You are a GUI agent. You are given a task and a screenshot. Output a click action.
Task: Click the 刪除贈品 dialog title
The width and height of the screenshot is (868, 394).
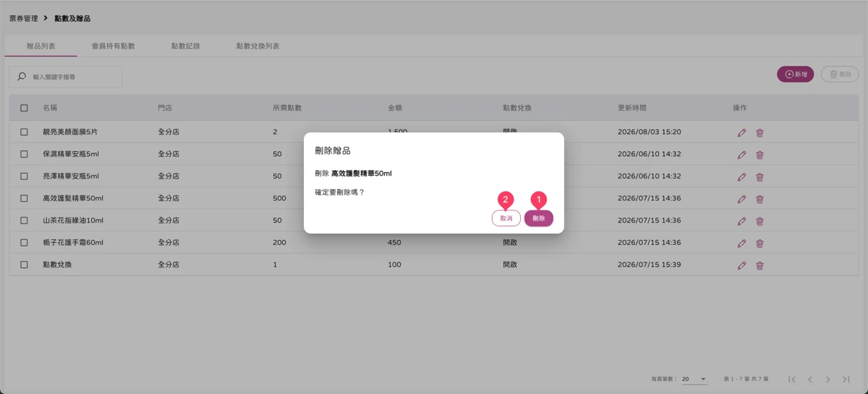pos(333,150)
